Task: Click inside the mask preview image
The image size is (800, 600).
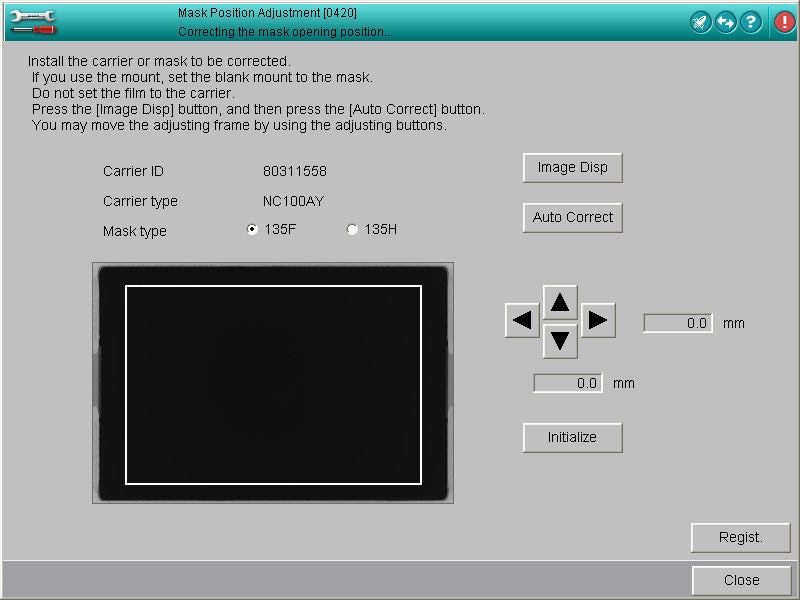Action: coord(273,383)
